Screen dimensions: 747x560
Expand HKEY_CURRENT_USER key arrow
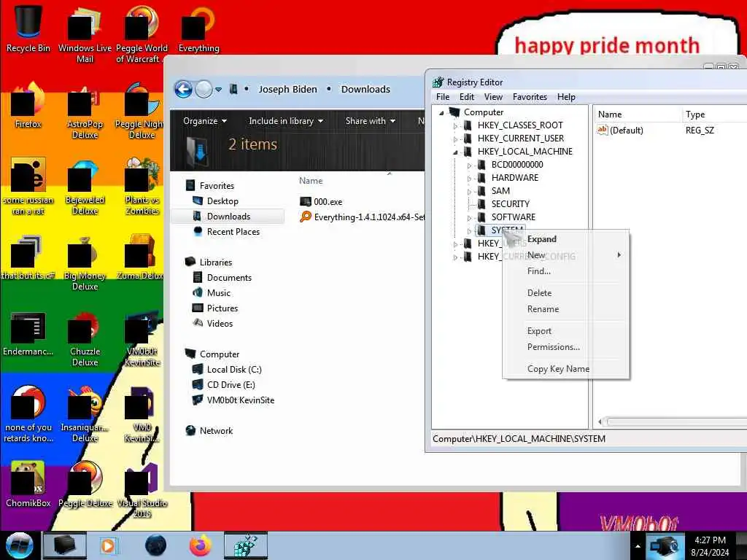tap(455, 139)
